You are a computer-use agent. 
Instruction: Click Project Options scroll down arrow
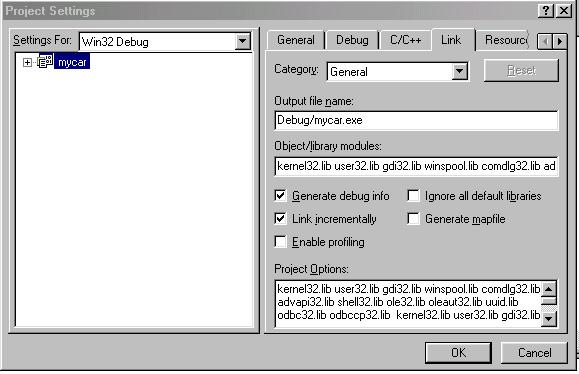[x=549, y=318]
